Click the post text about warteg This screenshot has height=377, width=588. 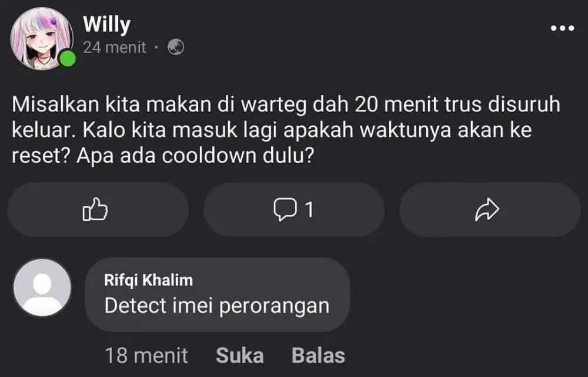[286, 130]
